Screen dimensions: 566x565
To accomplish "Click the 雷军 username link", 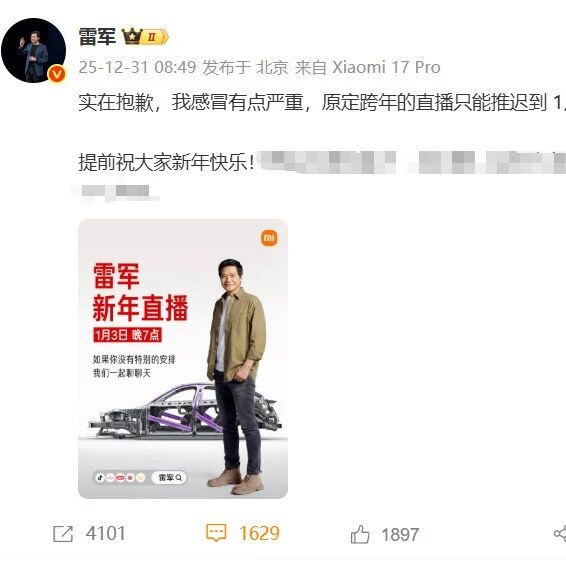I will pos(97,37).
